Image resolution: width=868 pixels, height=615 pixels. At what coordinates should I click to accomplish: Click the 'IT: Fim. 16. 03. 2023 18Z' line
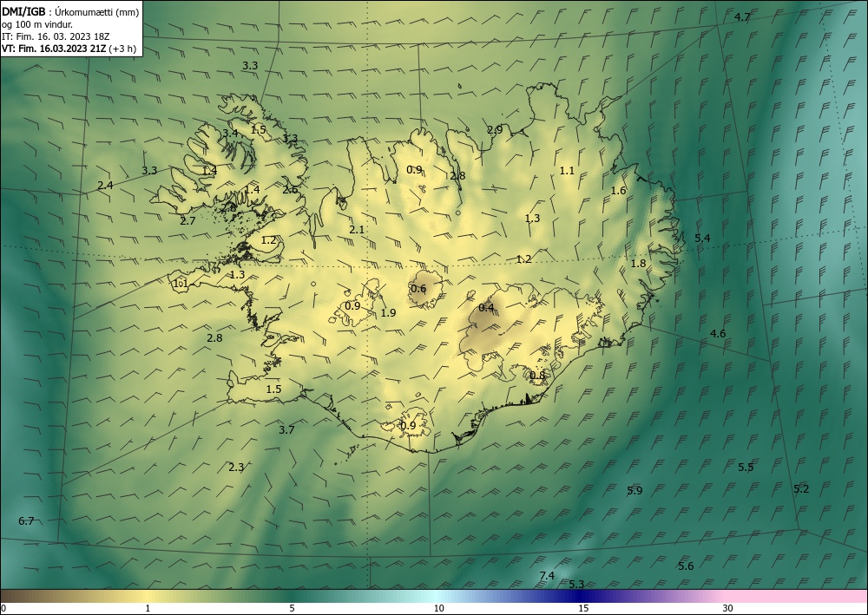(56, 36)
